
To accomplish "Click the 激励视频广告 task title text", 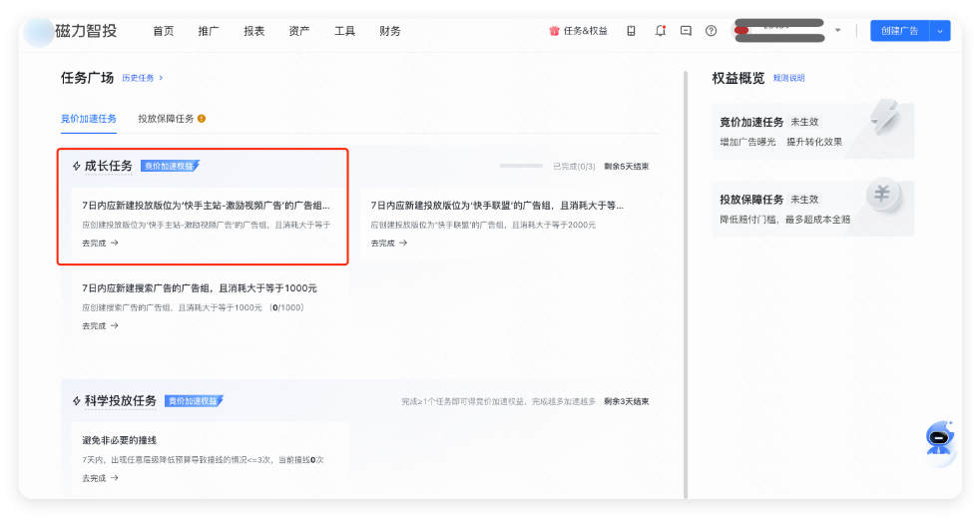I will pyautogui.click(x=206, y=205).
